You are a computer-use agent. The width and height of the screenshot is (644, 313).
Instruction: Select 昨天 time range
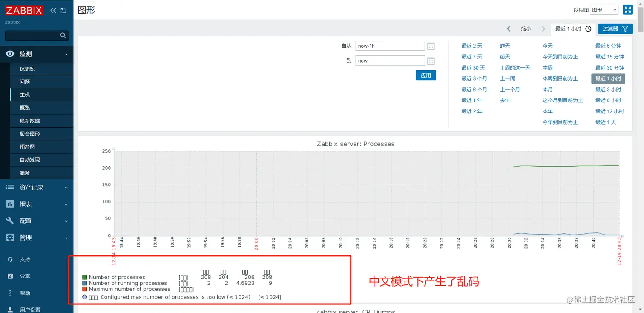point(505,46)
